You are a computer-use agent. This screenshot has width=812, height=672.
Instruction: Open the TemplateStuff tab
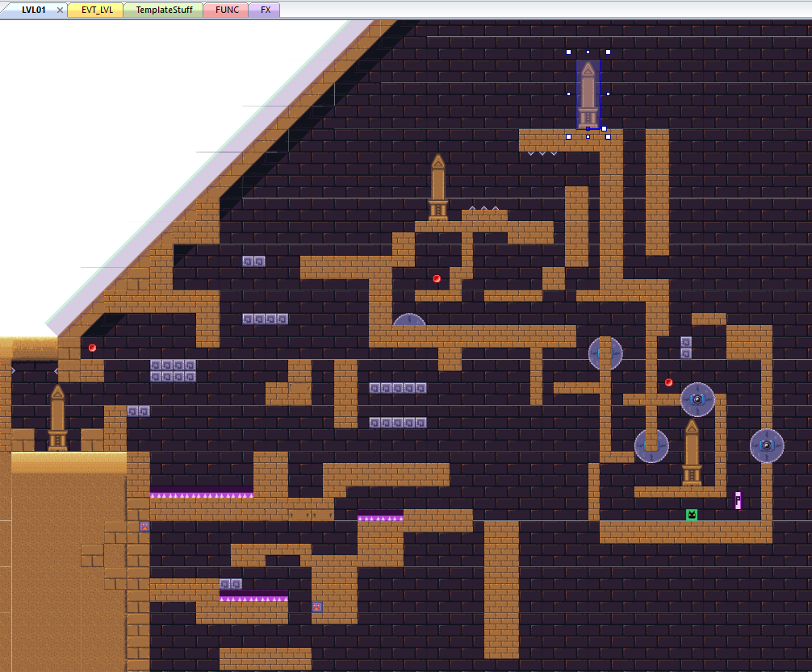click(164, 10)
